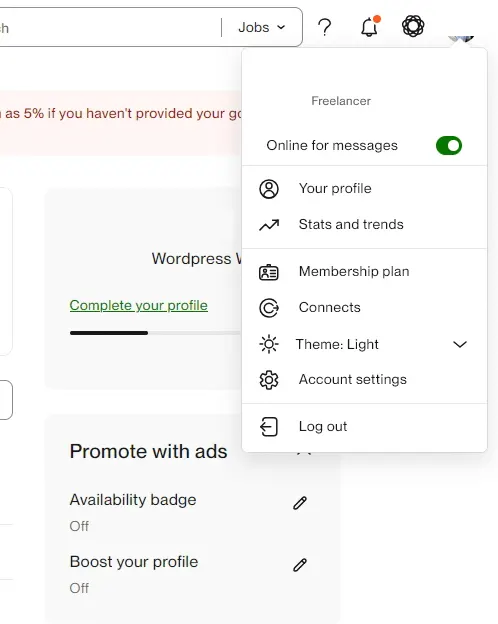Toggle Online for messages switch
The width and height of the screenshot is (498, 624).
[449, 146]
